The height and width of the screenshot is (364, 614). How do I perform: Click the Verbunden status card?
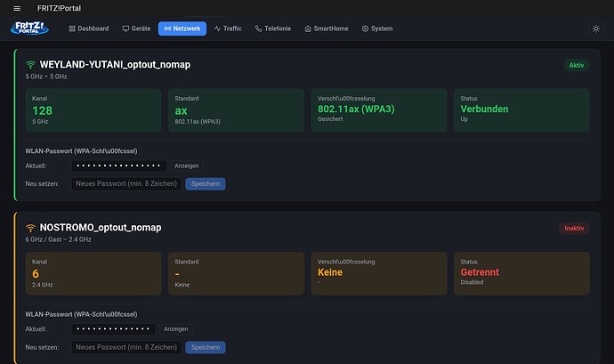point(521,110)
